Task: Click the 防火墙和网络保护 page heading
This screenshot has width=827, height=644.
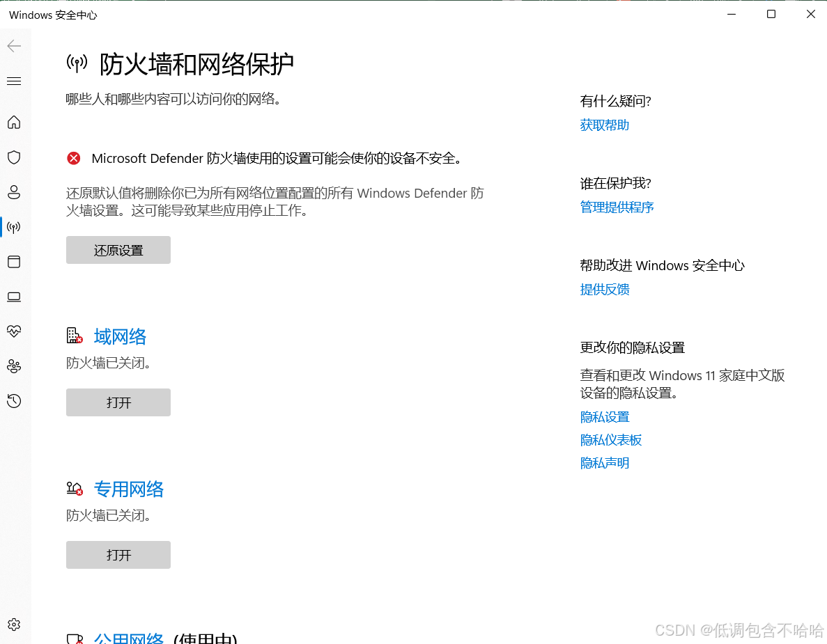Action: [x=196, y=64]
